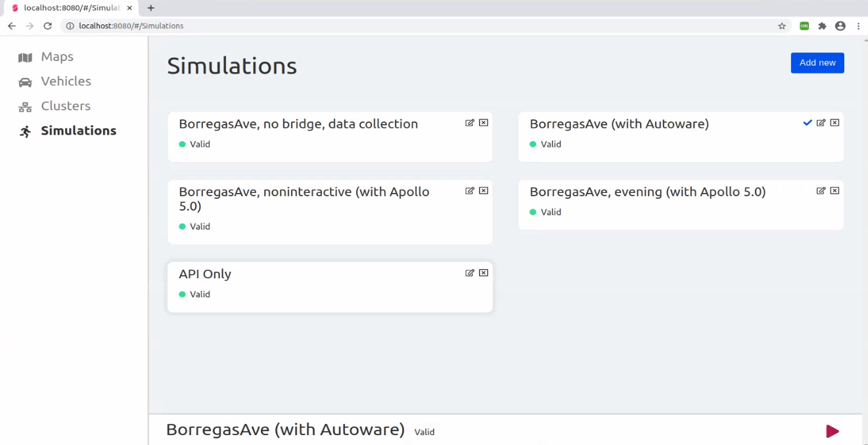Click the browser back arrow

pos(12,26)
